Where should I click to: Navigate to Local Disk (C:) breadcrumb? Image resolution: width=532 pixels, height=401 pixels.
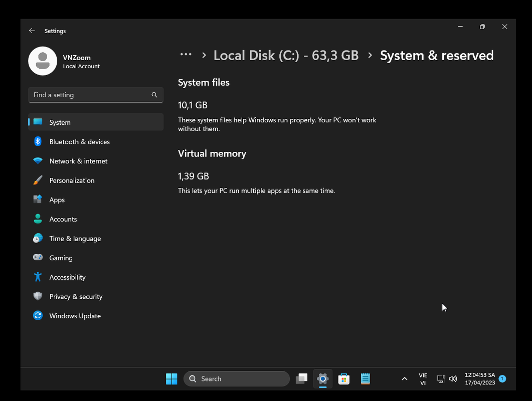point(286,55)
